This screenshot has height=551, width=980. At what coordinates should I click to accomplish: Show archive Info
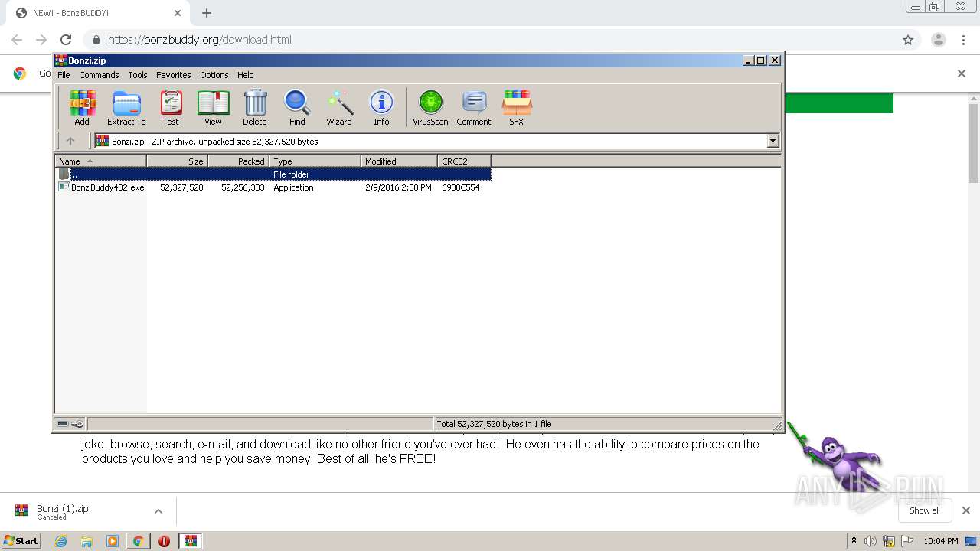click(381, 107)
